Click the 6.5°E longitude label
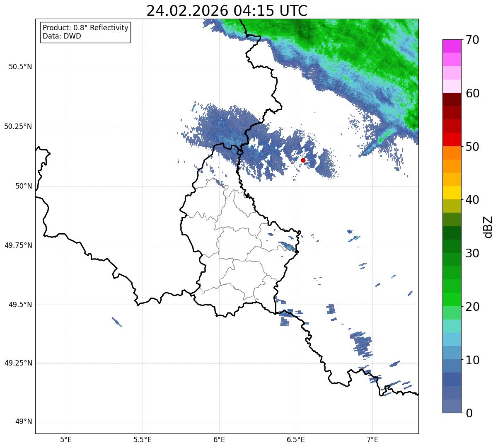498x448 pixels. click(x=296, y=439)
